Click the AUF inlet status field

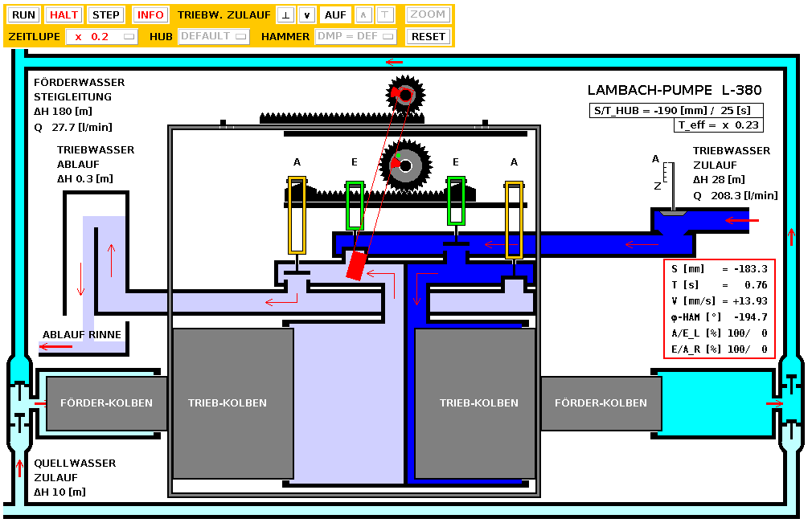[x=335, y=15]
